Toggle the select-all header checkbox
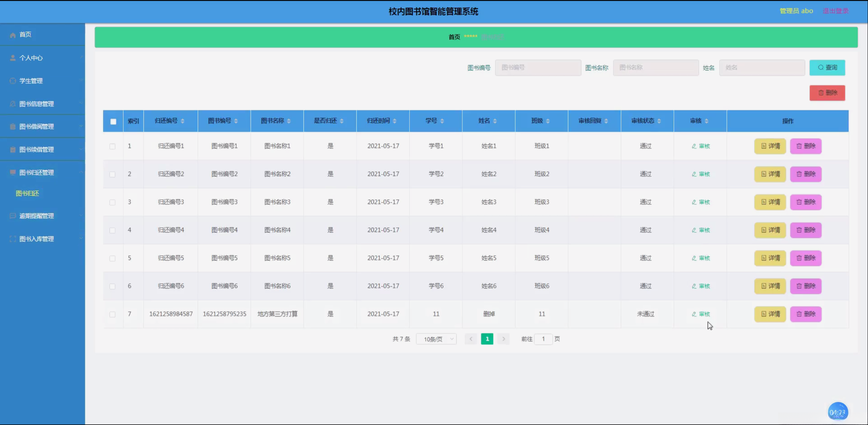This screenshot has height=425, width=868. 113,121
